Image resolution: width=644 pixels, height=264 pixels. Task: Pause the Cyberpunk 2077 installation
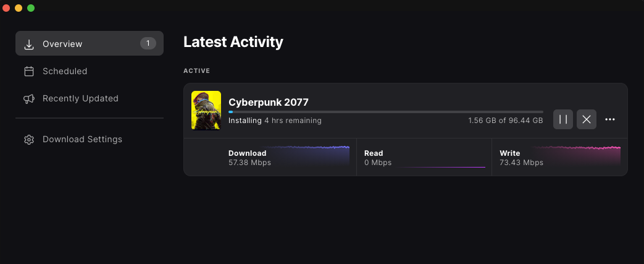click(x=562, y=119)
